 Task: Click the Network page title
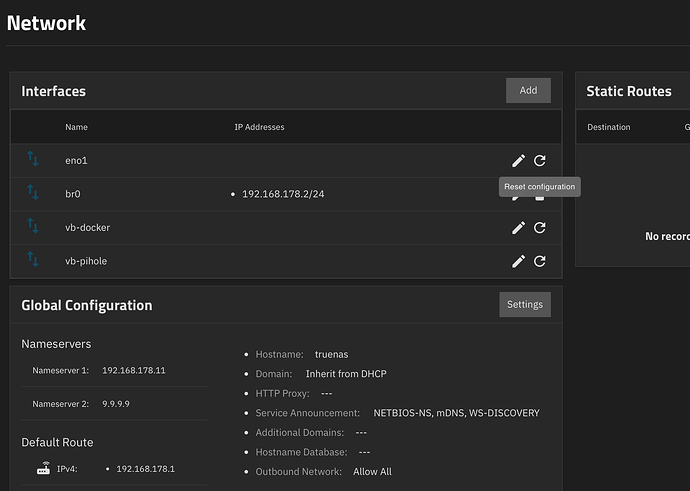coord(46,23)
